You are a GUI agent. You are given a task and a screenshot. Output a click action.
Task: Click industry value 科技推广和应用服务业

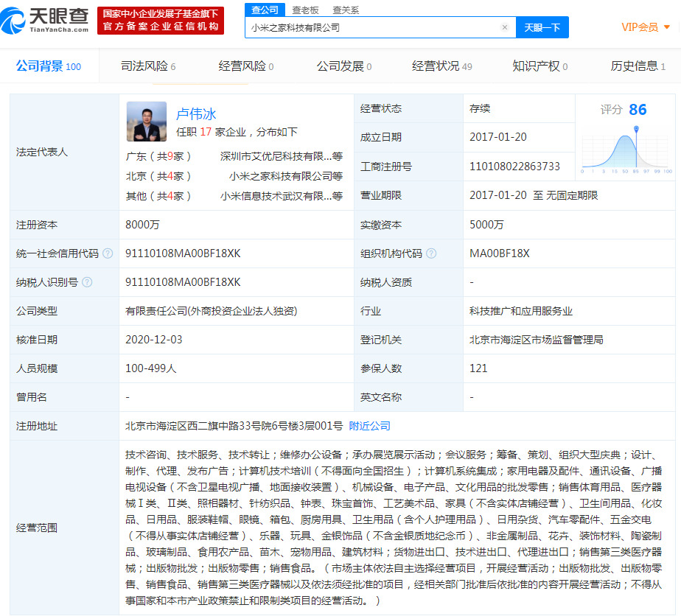521,311
